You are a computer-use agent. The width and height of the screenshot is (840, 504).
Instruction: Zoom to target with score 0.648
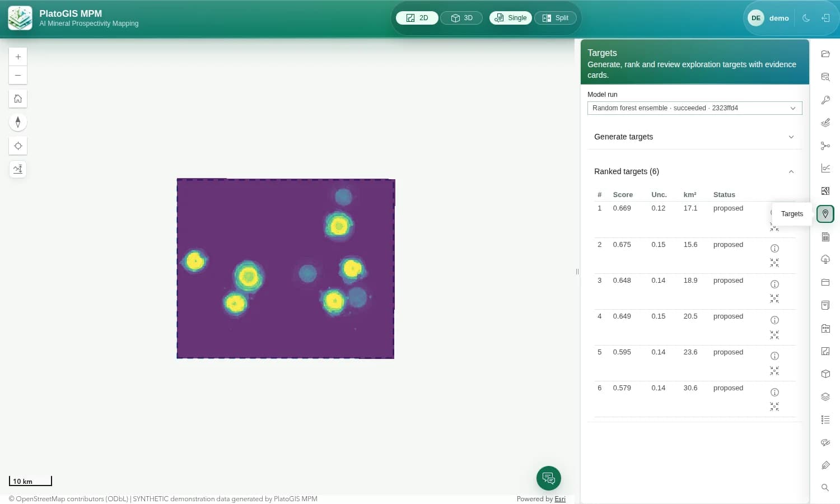click(774, 298)
